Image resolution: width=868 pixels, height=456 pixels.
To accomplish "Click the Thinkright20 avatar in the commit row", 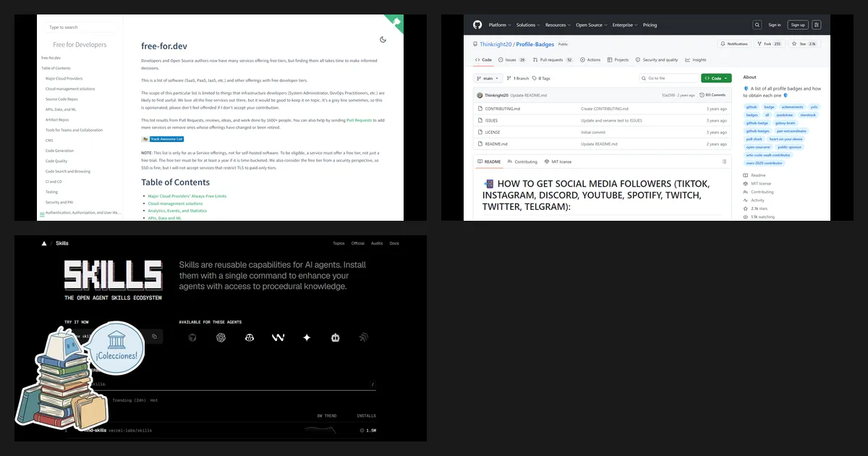I will coord(479,95).
